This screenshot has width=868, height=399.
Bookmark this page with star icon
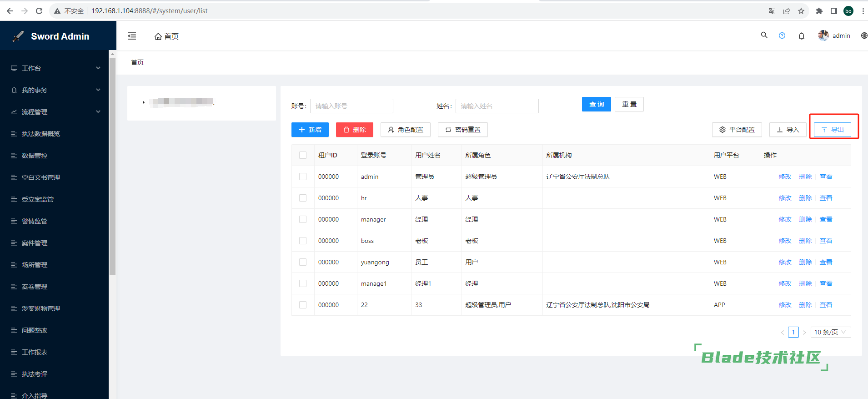pos(801,11)
